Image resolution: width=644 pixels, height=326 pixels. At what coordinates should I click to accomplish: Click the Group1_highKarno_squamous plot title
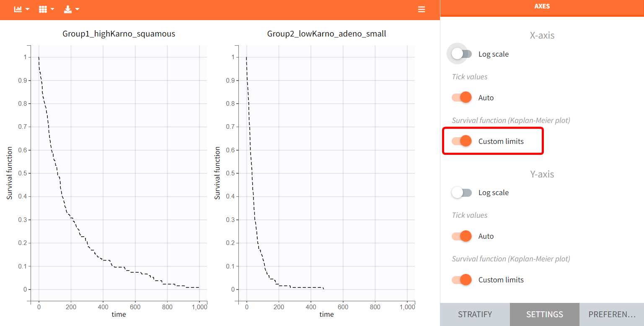[119, 34]
